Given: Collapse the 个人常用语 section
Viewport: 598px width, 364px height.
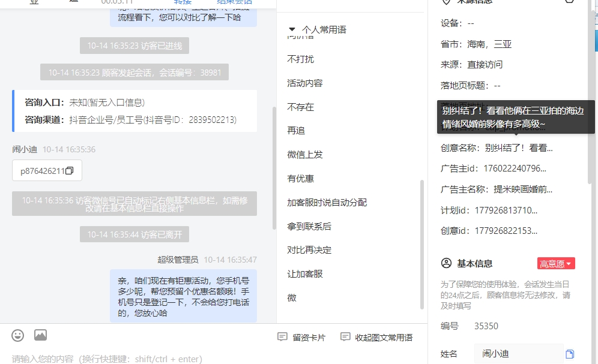Looking at the screenshot, I should coord(292,29).
